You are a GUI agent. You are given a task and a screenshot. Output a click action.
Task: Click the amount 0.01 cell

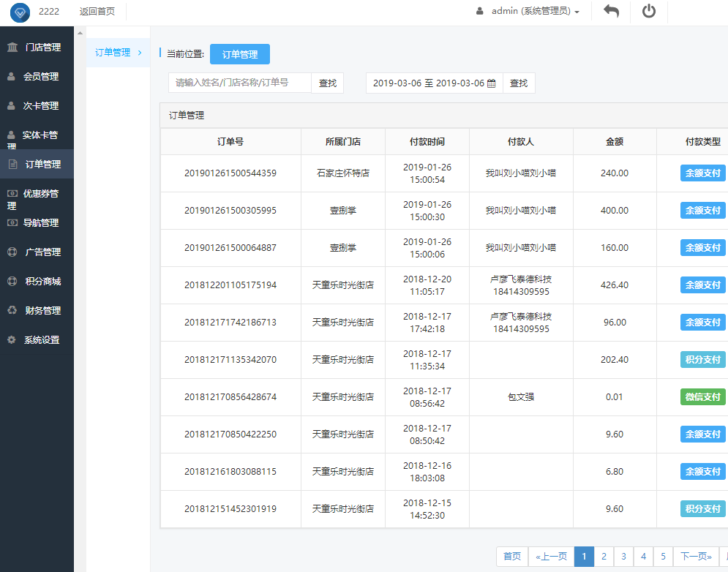[615, 397]
